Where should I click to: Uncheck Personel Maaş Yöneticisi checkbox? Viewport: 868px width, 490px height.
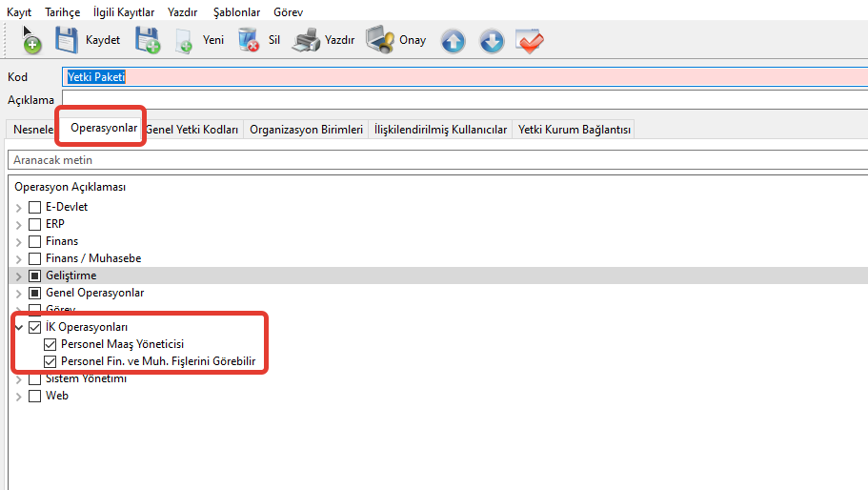(50, 344)
